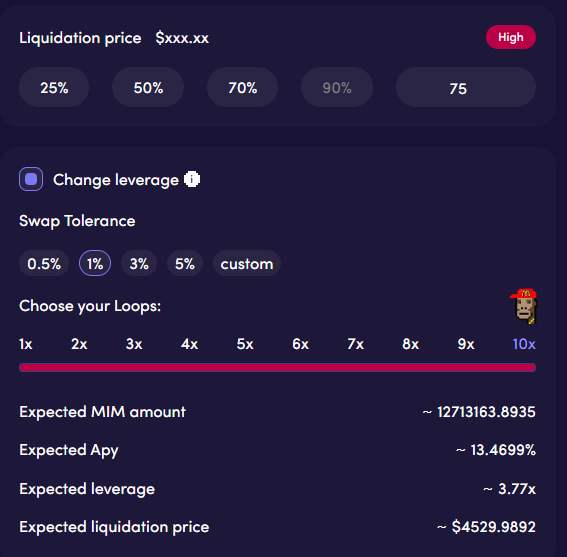Choose 7x on the loops scale
The image size is (567, 557).
coord(355,344)
